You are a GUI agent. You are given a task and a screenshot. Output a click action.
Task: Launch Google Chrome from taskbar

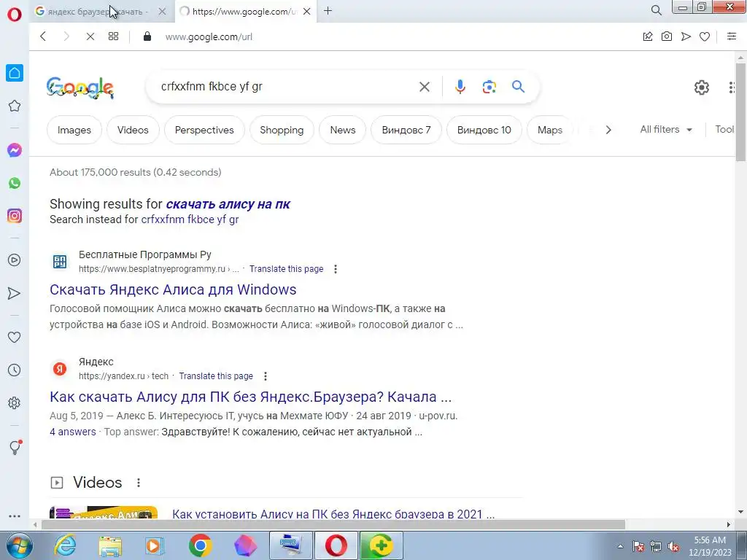[x=200, y=545]
